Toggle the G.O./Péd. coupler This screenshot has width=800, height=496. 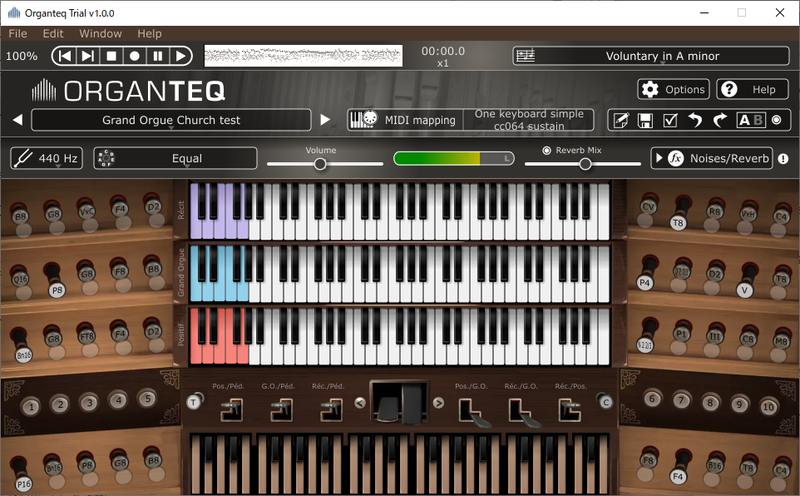281,410
